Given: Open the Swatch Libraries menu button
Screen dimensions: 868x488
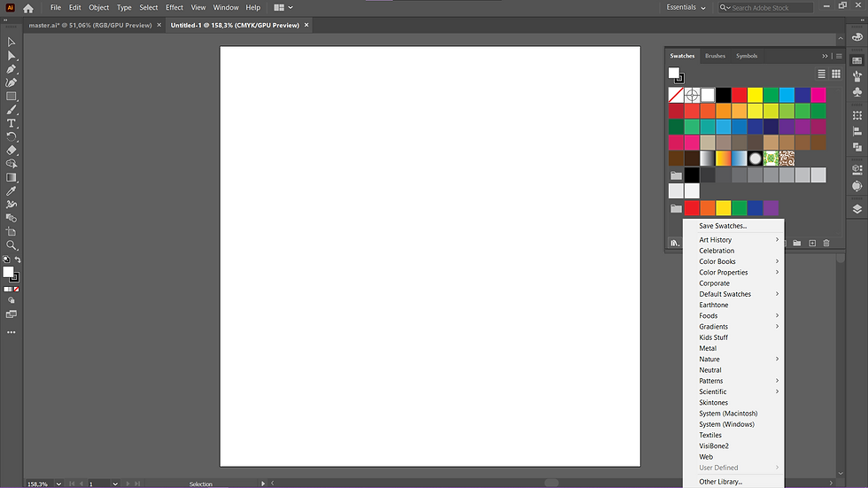Looking at the screenshot, I should (x=675, y=243).
